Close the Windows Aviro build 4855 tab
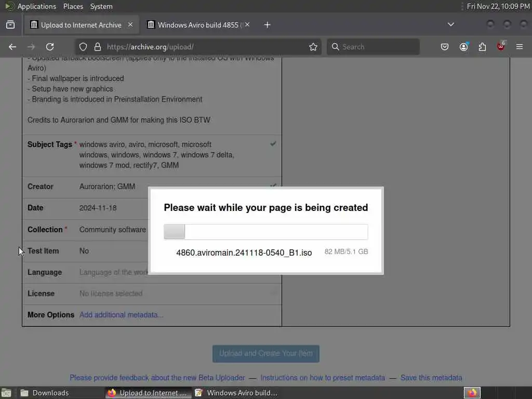 coord(247,25)
